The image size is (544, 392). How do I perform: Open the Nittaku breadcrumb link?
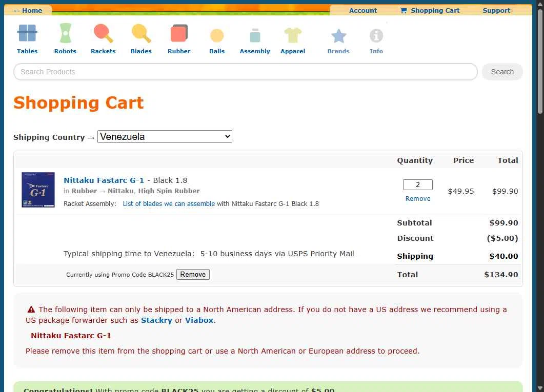(120, 191)
